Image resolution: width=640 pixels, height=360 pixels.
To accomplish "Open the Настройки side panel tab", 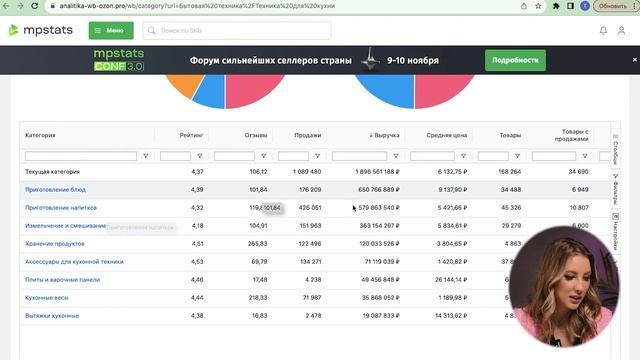I will (x=616, y=231).
